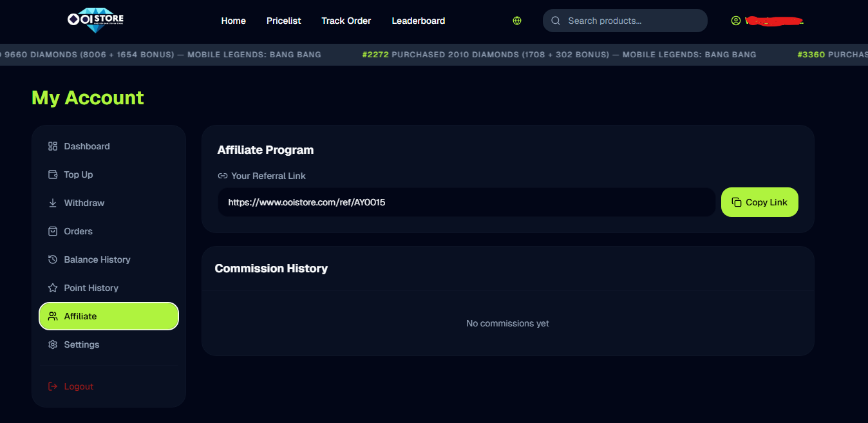Open Withdraw in the sidebar
This screenshot has width=868, height=423.
pos(109,203)
